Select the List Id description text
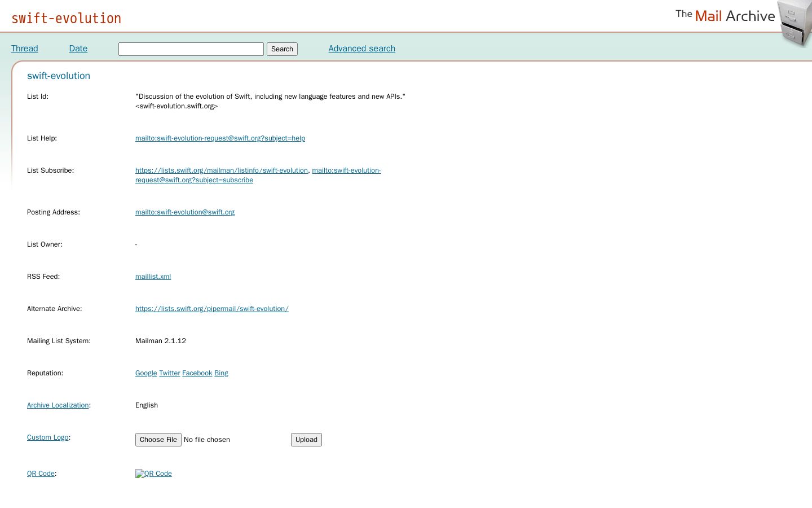 pyautogui.click(x=270, y=101)
